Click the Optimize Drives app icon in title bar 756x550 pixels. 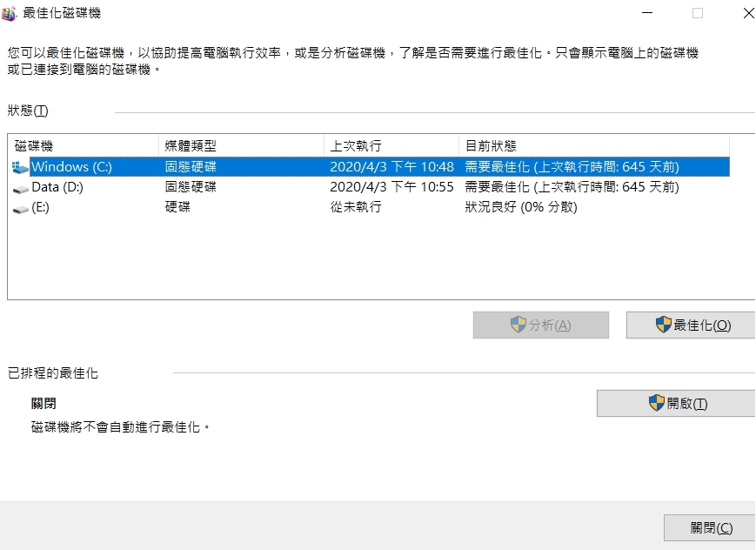(x=8, y=14)
